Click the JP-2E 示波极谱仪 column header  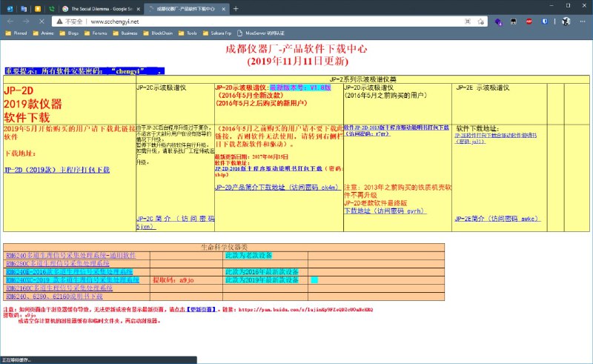point(483,87)
